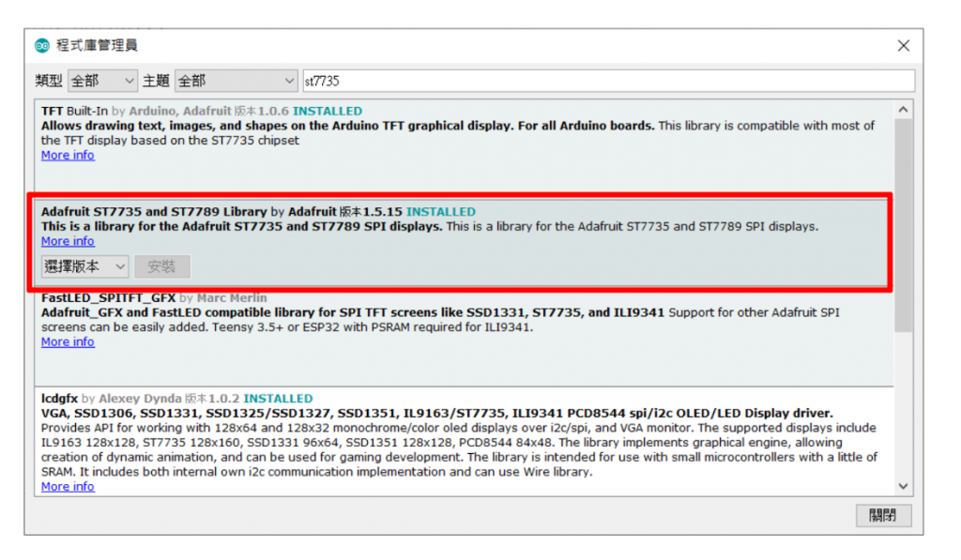
Task: Select the Adafruit ST7735 and ST7789 Library title
Action: [154, 211]
